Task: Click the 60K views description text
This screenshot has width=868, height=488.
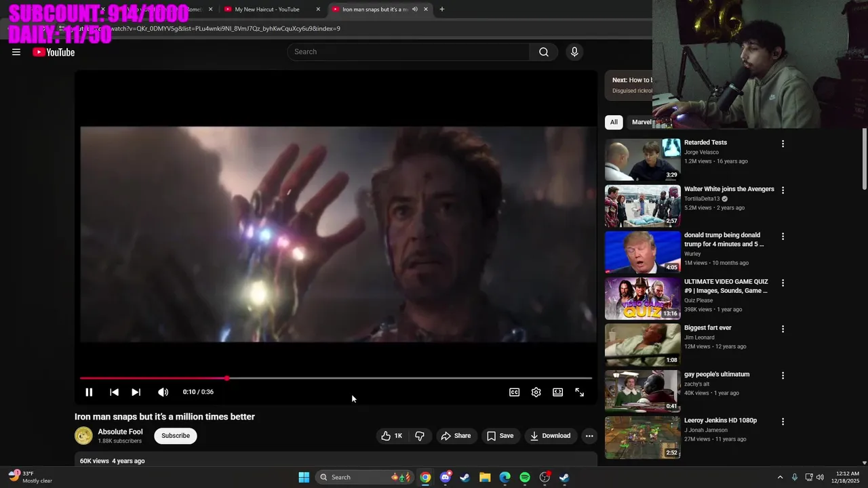Action: click(112, 461)
